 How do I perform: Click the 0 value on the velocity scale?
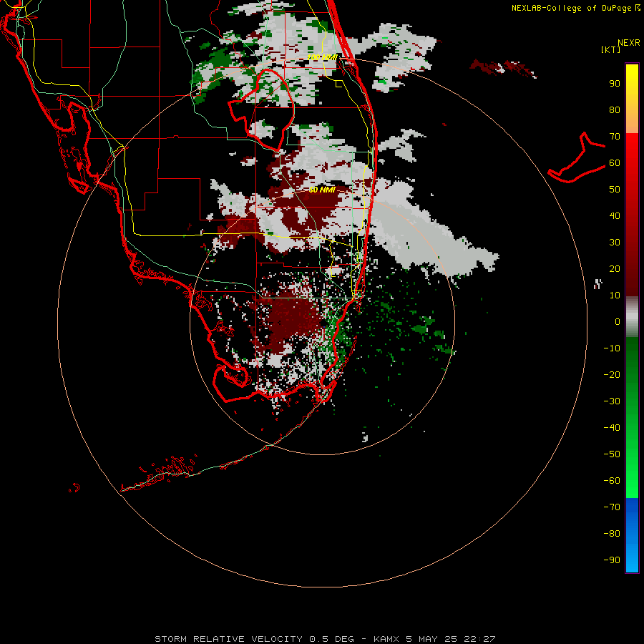[x=618, y=322]
